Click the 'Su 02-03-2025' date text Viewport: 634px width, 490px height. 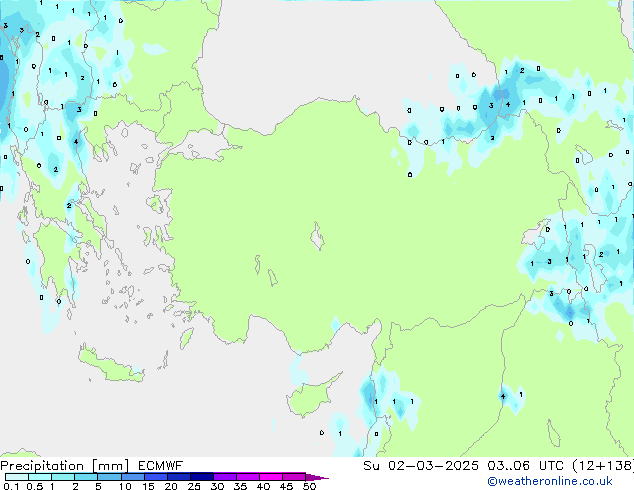pyautogui.click(x=421, y=466)
